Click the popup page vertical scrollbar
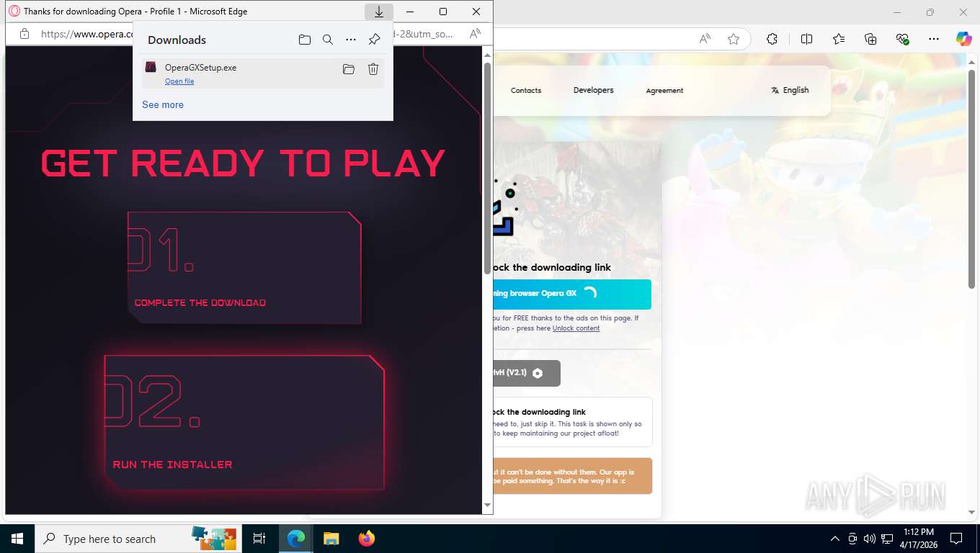The image size is (980, 553). tap(487, 167)
